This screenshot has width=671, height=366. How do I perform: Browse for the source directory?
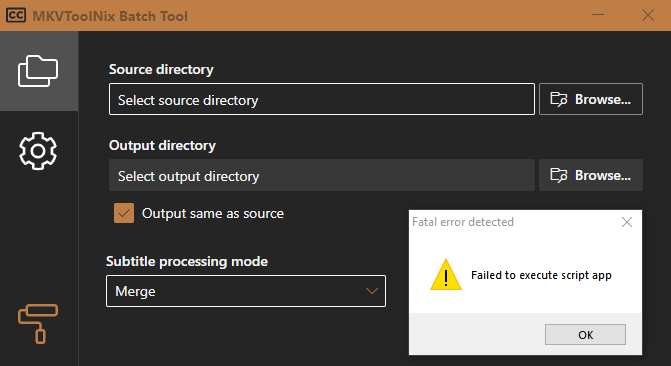591,99
